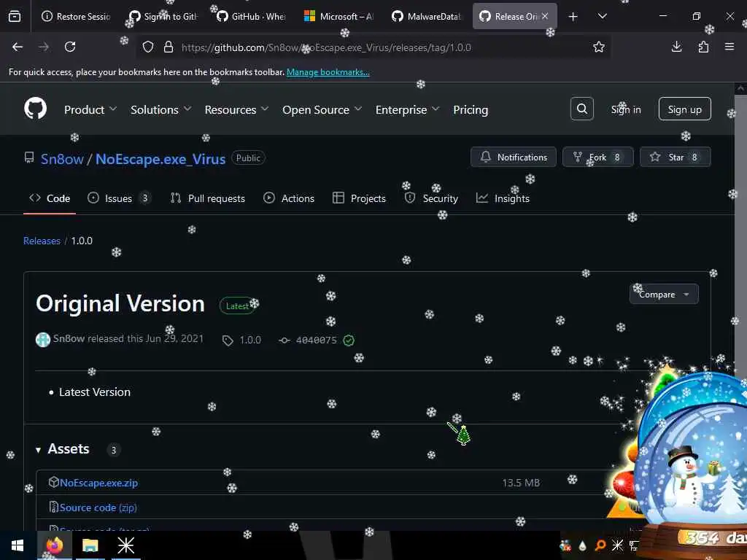Screen dimensions: 747x560
Task: Open the extensions puzzle icon
Action: (x=703, y=47)
